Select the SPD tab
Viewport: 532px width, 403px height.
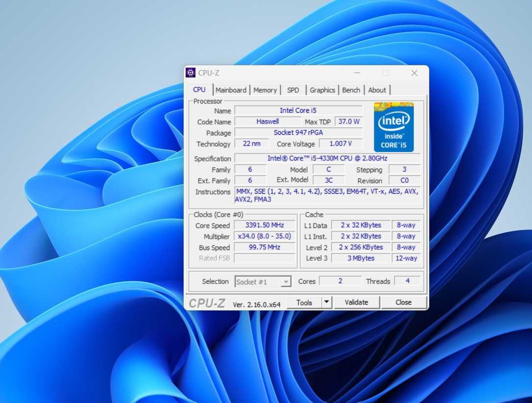293,90
